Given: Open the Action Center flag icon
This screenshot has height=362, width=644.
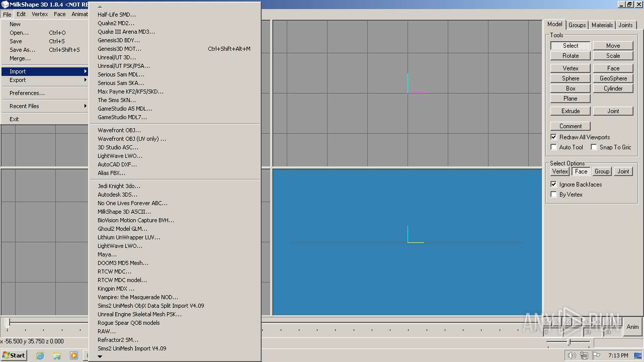Looking at the screenshot, I should (596, 355).
